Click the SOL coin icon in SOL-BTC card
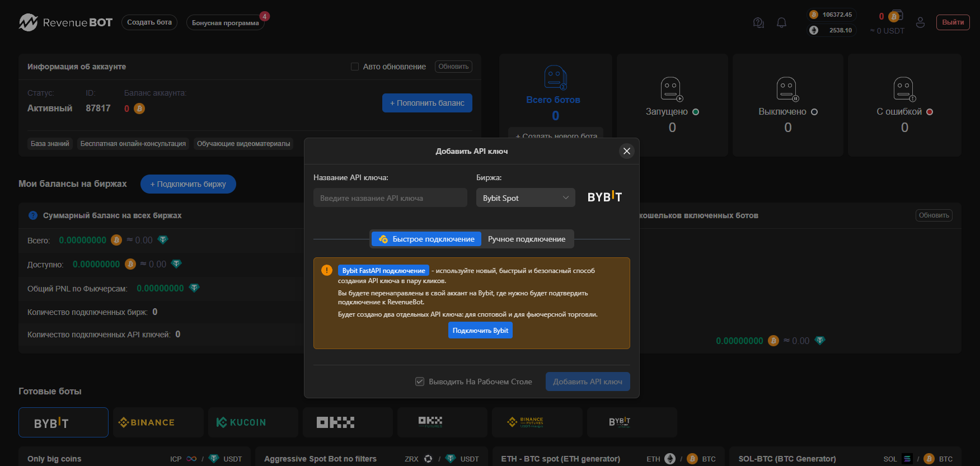The image size is (980, 466). click(x=907, y=459)
